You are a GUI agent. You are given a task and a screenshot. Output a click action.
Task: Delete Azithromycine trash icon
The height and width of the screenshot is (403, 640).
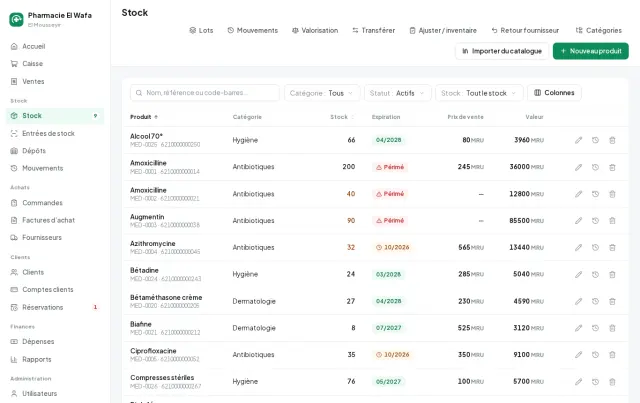(x=612, y=247)
